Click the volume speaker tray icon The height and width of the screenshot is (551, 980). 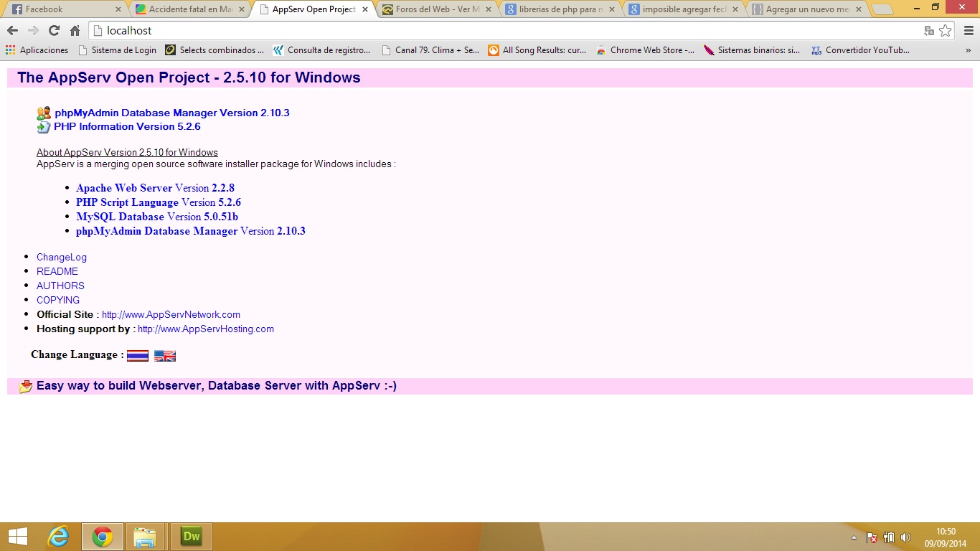pos(905,537)
